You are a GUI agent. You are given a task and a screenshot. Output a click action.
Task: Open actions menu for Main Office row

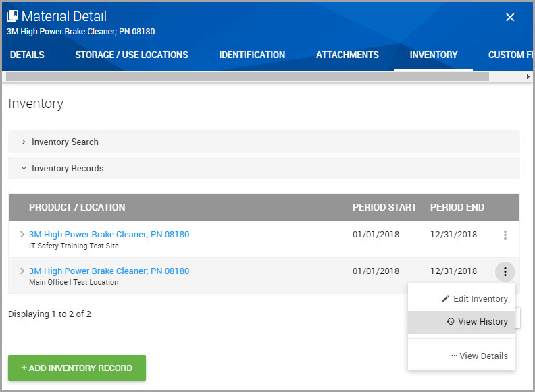click(x=505, y=272)
